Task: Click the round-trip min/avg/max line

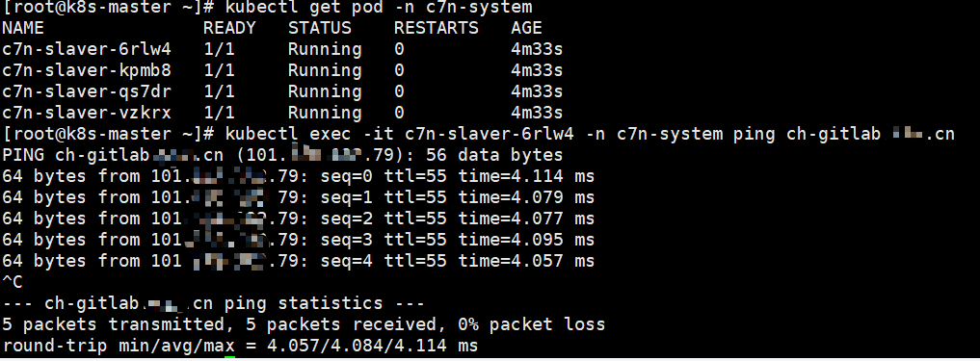Action: [x=240, y=346]
